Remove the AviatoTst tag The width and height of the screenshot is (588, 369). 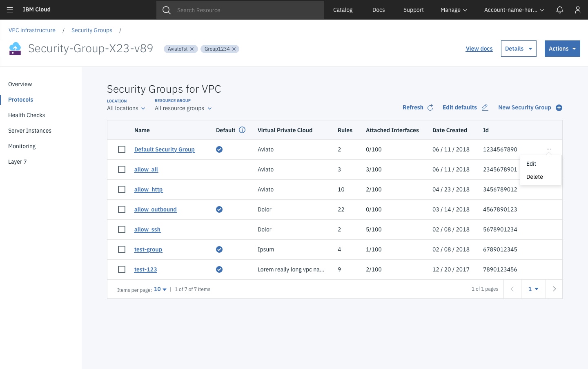[192, 49]
